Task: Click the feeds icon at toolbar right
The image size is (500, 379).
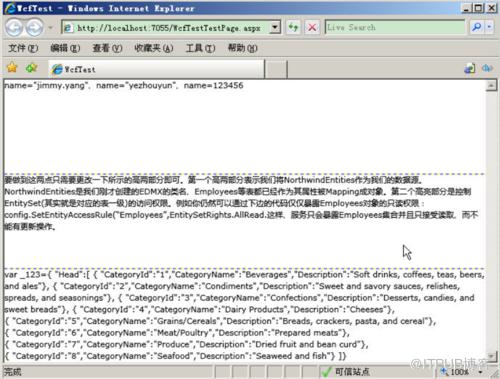Action: tap(487, 68)
